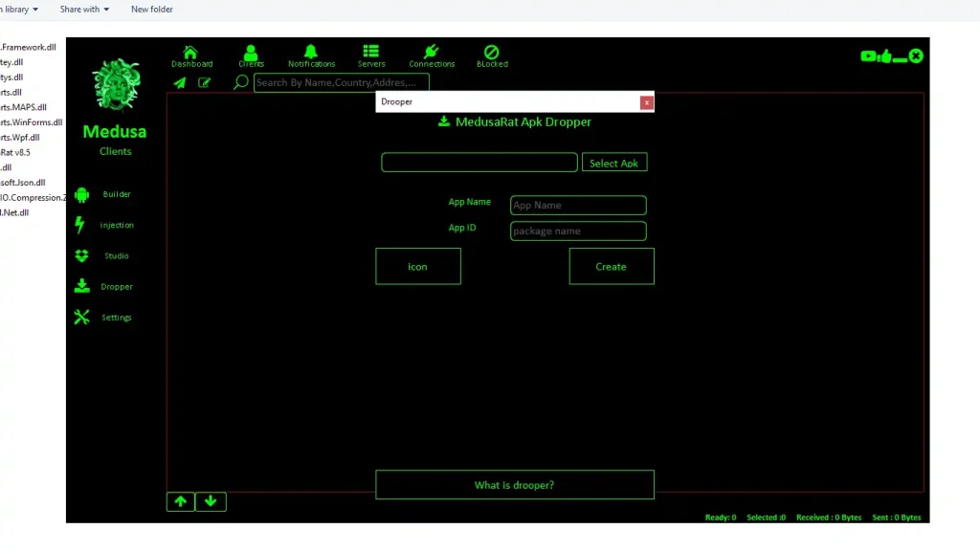Choose an Icon via the Icon button

(418, 266)
